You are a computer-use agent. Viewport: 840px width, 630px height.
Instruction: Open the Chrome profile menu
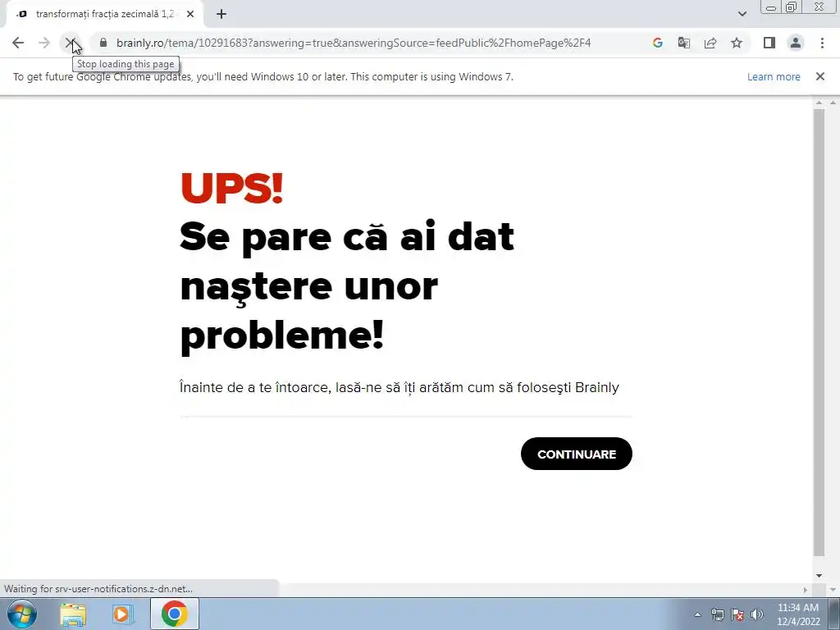point(796,43)
